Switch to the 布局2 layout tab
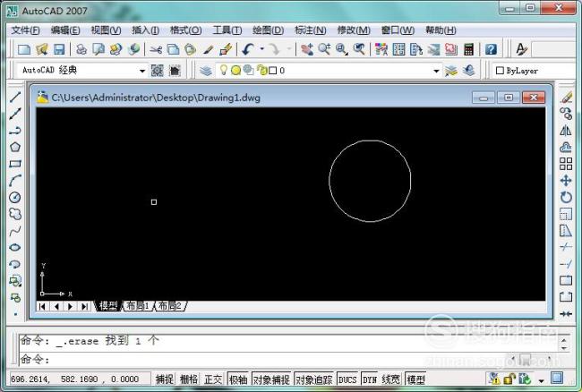The image size is (582, 392). 170,306
